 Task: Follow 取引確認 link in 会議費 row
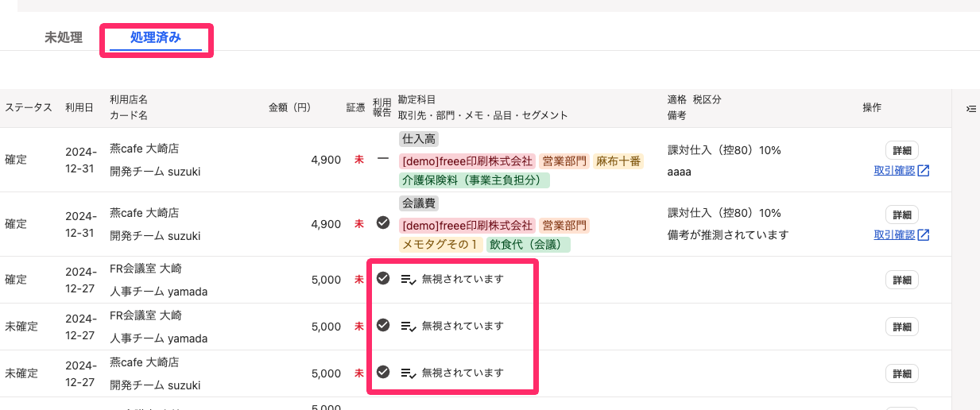coord(894,234)
